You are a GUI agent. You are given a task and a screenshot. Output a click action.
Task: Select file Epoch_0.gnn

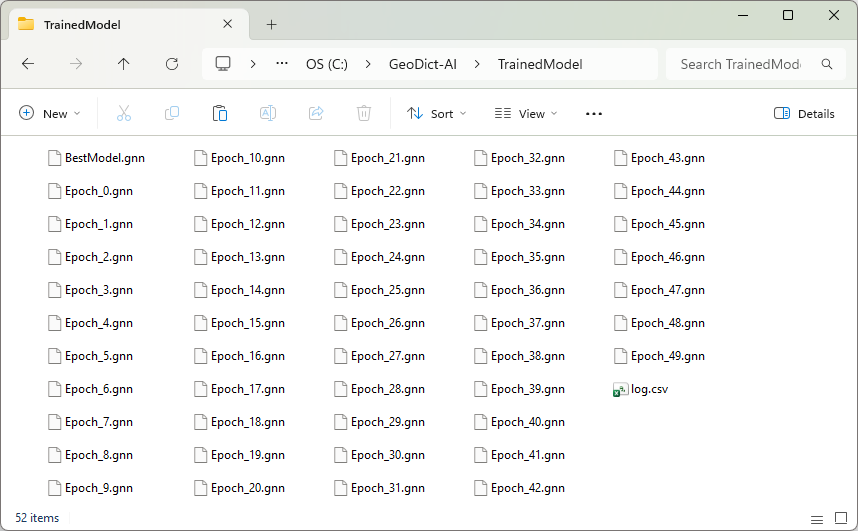pos(91,191)
